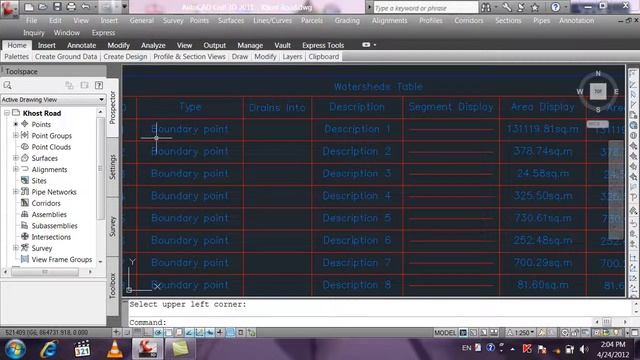The image size is (640, 360).
Task: Click the ViewCube TOP face
Action: (x=598, y=91)
